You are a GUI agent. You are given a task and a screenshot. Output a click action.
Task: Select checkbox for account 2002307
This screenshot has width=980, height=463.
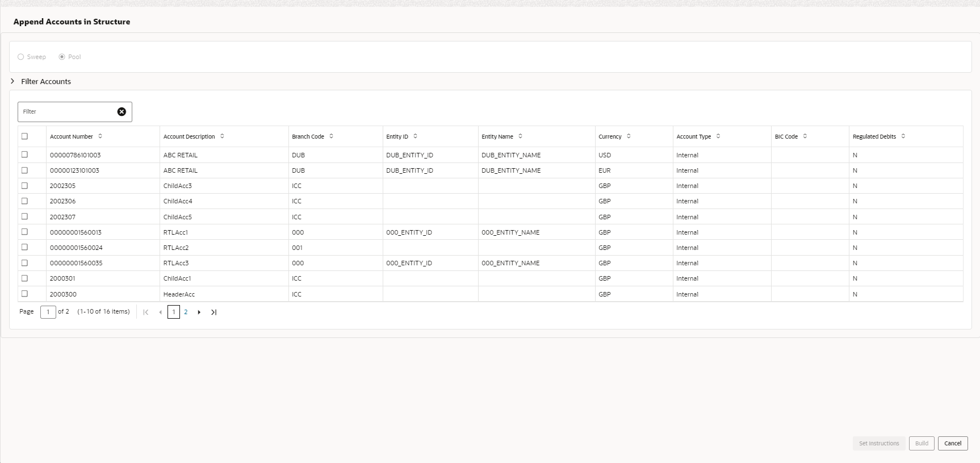tap(24, 216)
